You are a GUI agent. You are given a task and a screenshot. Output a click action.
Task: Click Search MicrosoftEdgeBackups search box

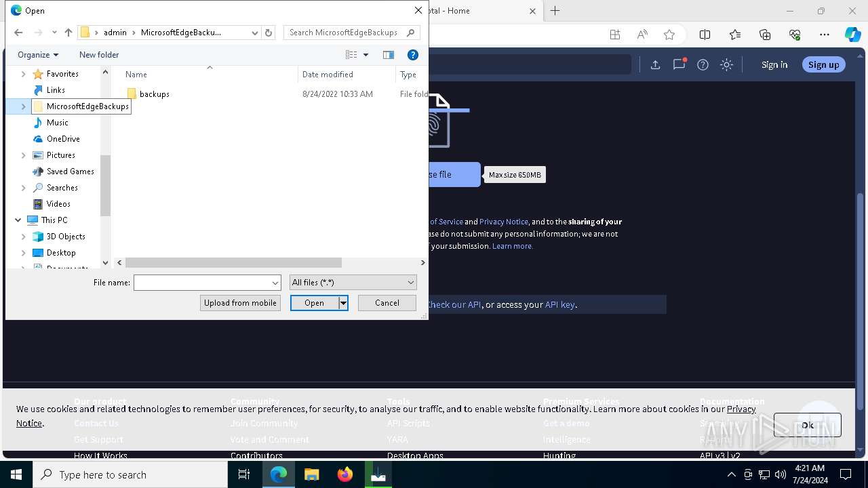click(352, 33)
